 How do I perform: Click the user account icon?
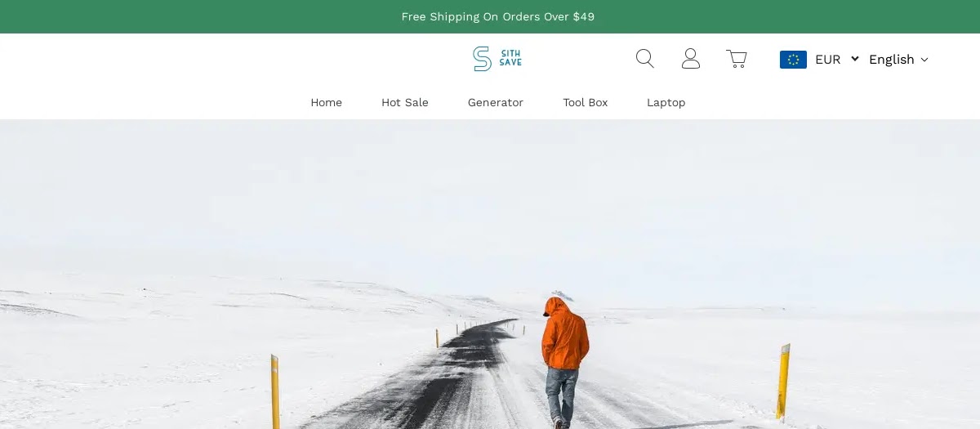[x=691, y=59]
